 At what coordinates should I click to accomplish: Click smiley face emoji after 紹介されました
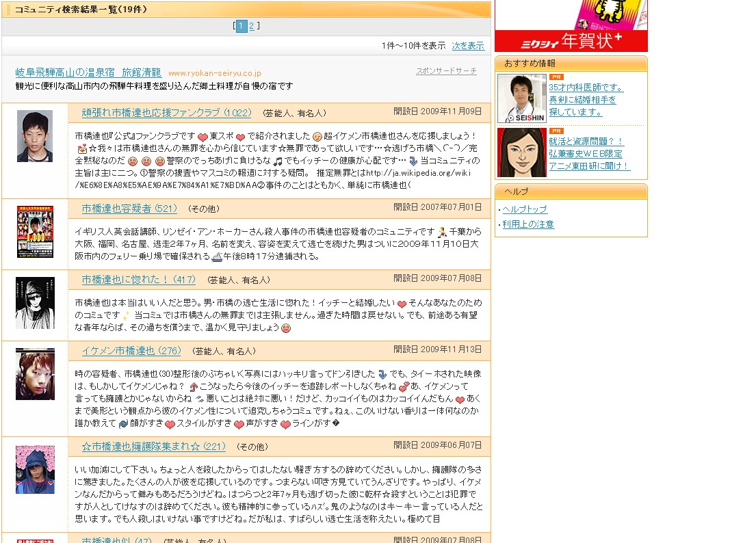coord(317,136)
